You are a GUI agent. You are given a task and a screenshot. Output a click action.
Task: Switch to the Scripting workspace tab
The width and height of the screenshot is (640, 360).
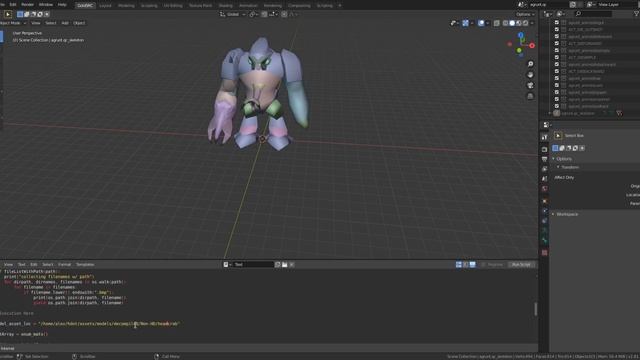324,6
